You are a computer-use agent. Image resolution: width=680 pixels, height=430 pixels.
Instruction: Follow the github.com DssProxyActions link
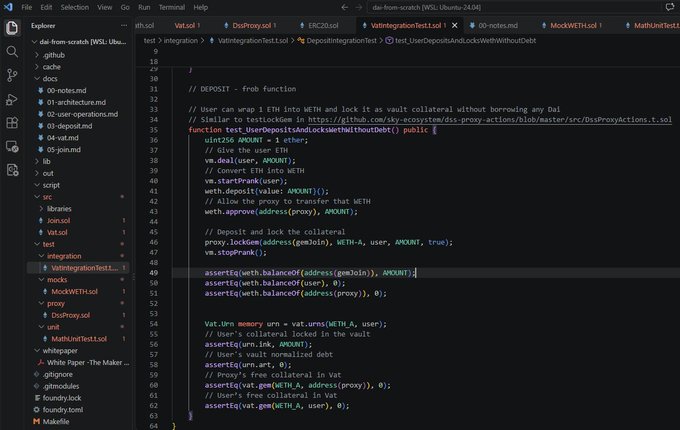click(490, 120)
